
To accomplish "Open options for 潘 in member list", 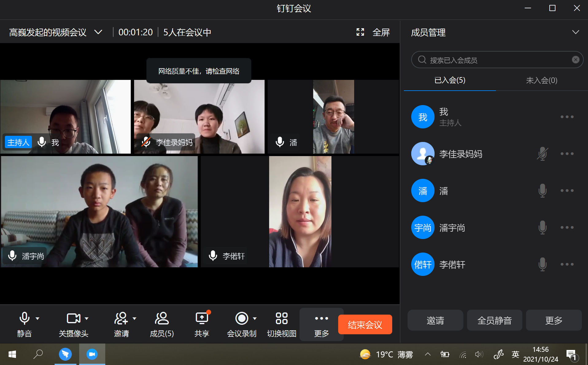I will click(567, 190).
